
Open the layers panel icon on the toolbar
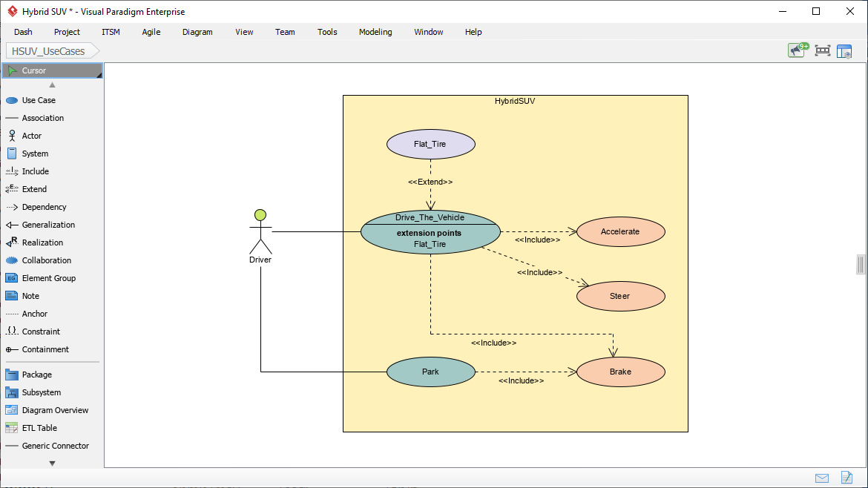pos(844,50)
